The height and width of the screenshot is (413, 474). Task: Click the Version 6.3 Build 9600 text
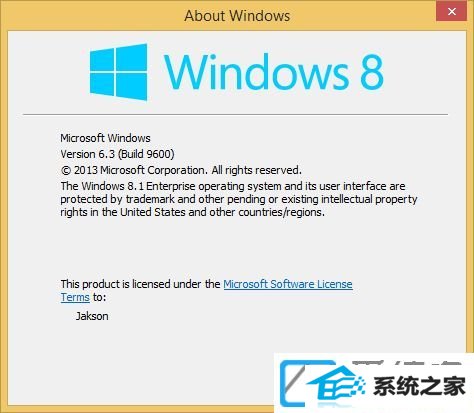(117, 154)
